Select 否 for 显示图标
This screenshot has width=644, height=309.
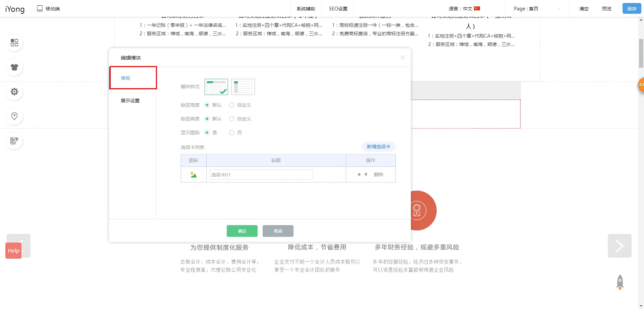pyautogui.click(x=232, y=133)
